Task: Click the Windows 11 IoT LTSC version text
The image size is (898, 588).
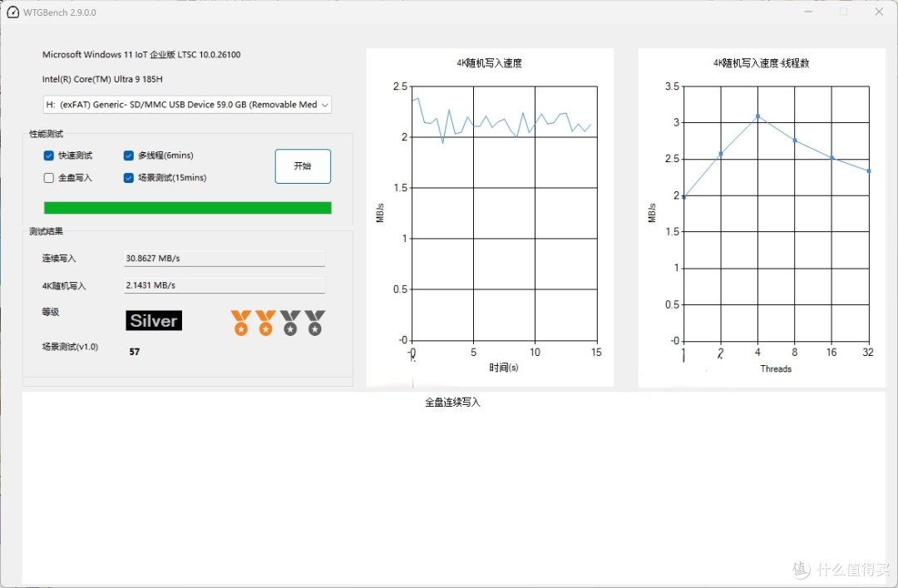Action: coord(141,54)
